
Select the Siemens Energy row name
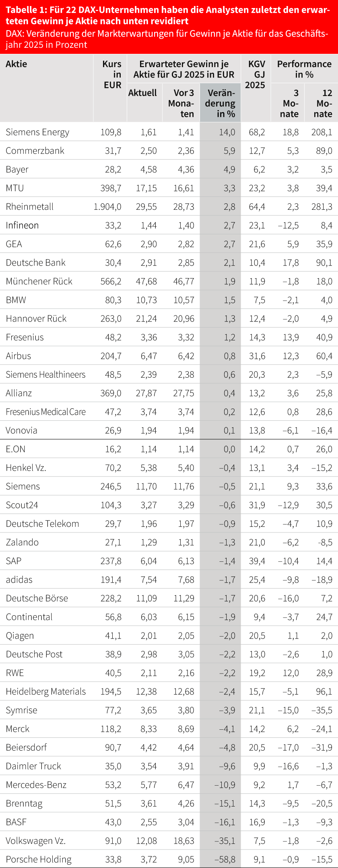[x=37, y=132]
